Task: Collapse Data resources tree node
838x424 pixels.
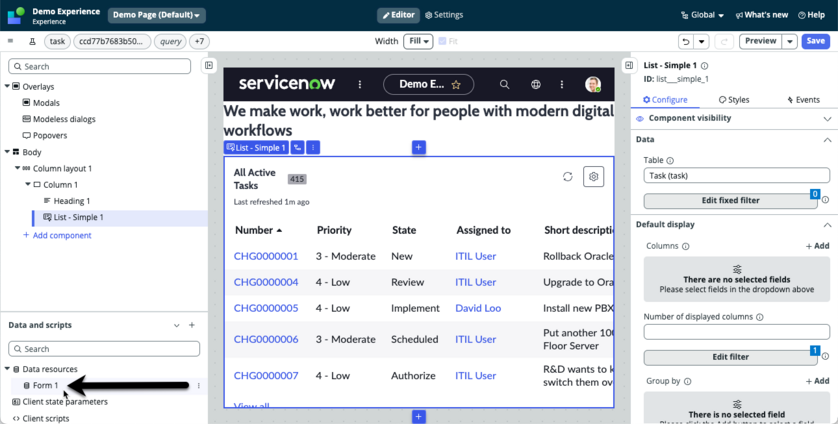Action: click(x=7, y=368)
